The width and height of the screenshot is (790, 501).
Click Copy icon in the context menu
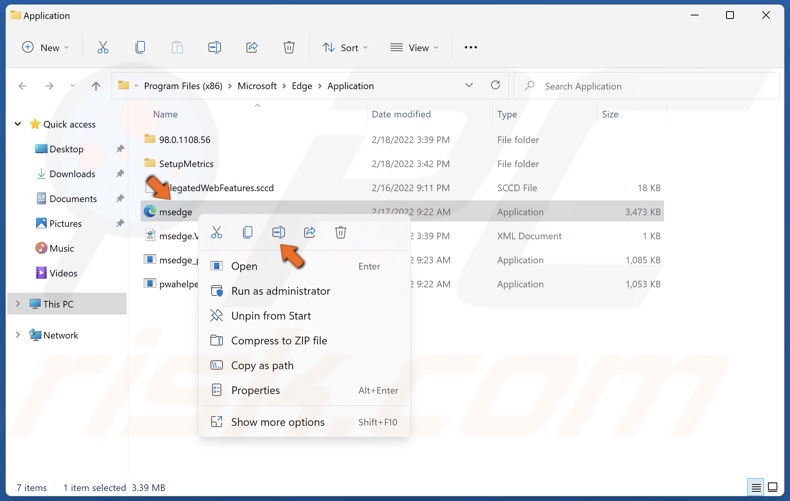coord(247,232)
